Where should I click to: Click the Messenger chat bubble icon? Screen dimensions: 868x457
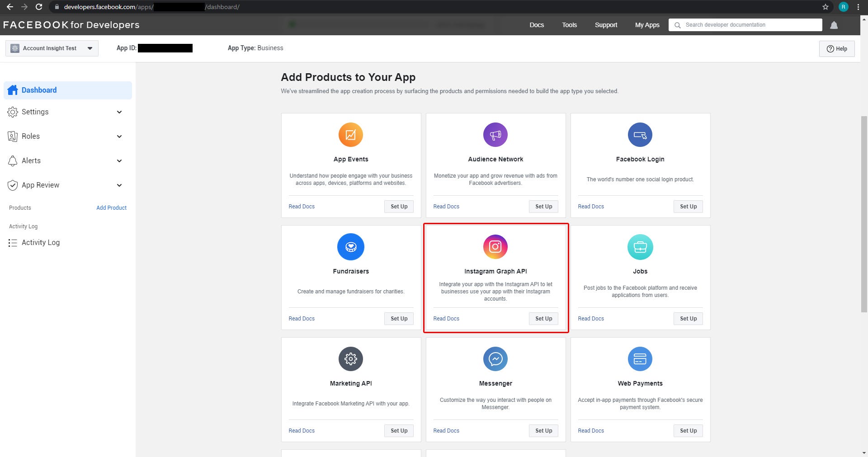click(x=495, y=359)
